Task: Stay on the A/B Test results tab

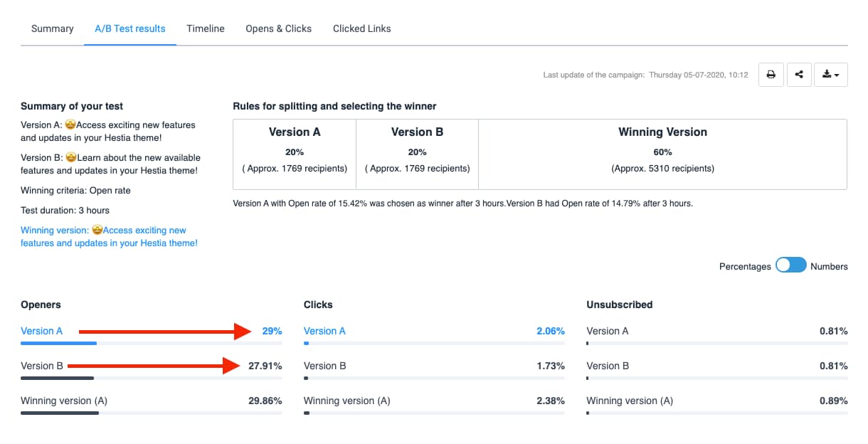Action: (x=129, y=28)
